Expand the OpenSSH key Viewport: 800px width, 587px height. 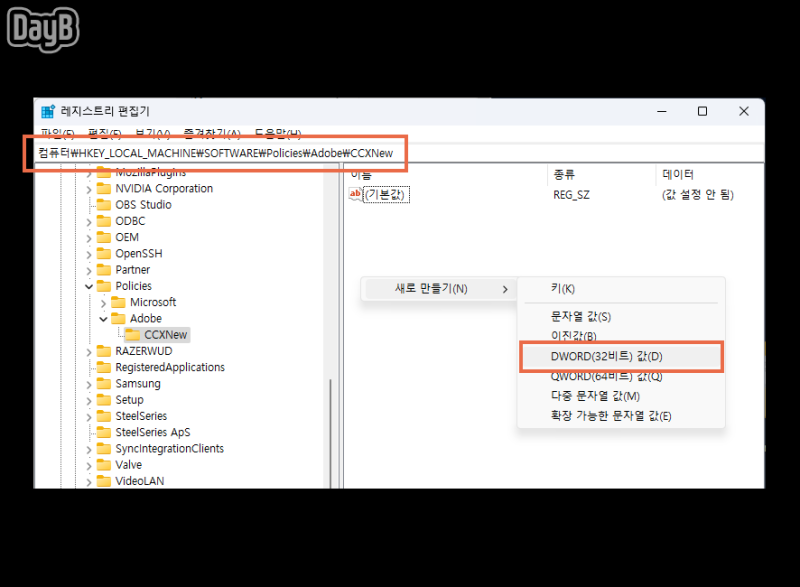tap(89, 254)
